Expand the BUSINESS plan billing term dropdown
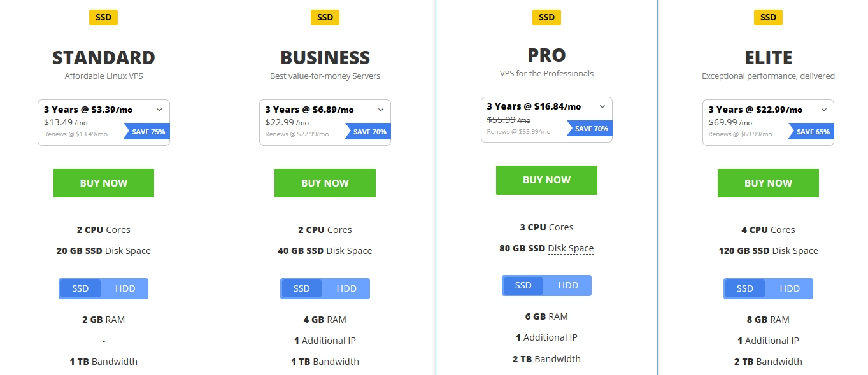The height and width of the screenshot is (375, 868). tap(381, 110)
